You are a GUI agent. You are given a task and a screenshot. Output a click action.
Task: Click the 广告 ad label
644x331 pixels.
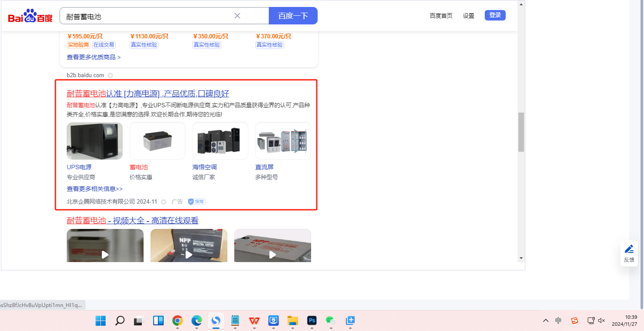177,201
